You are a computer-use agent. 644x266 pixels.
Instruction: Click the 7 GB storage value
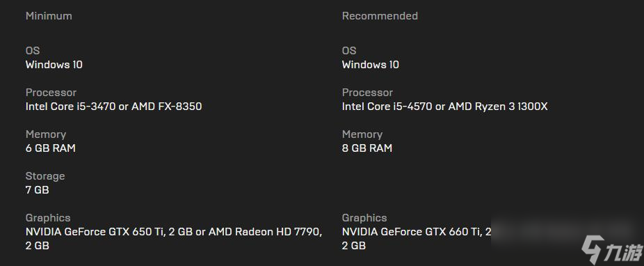tap(37, 190)
